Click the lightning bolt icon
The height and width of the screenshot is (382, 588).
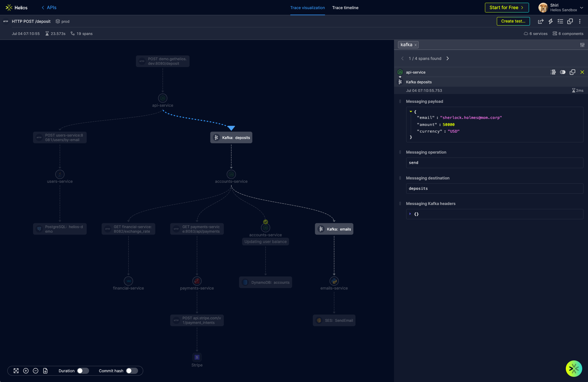pos(551,21)
